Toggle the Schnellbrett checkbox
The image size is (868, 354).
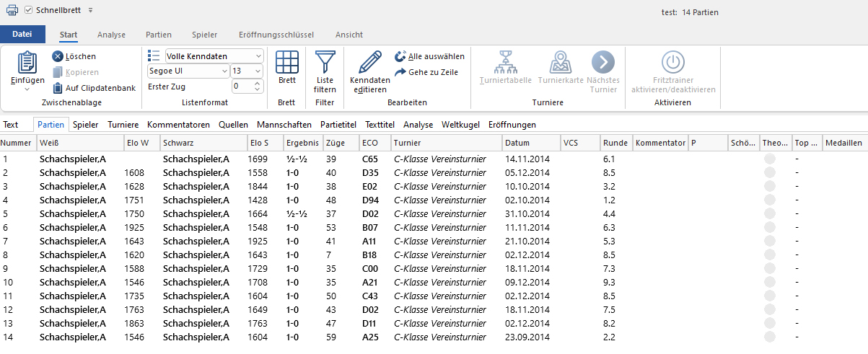point(29,10)
